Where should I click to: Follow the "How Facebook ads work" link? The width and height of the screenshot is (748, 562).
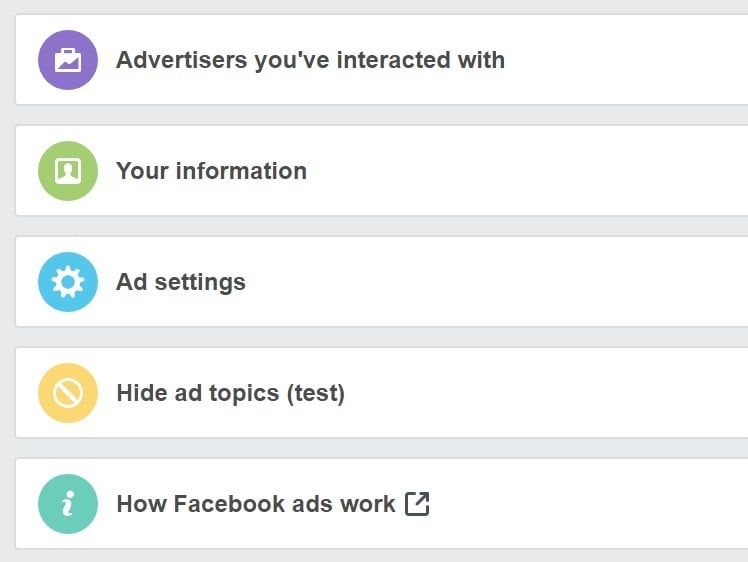pyautogui.click(x=256, y=504)
